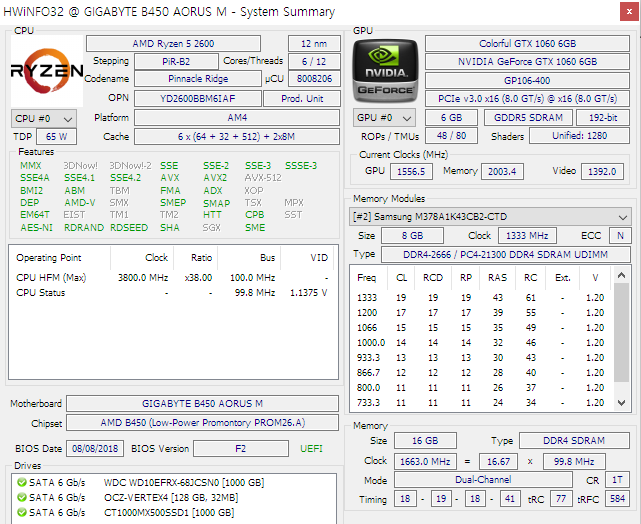Click the Colorful GTX 1060 6GB field
This screenshot has width=641, height=524.
528,44
